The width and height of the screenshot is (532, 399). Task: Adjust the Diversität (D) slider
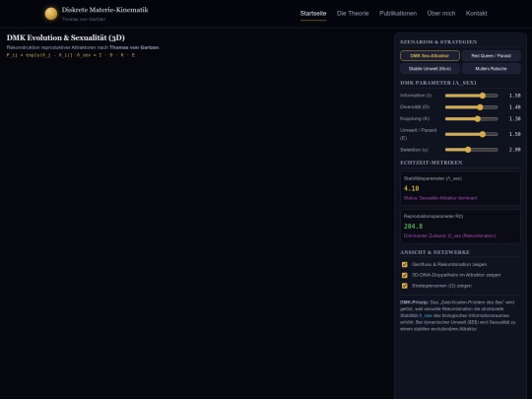coord(471,107)
